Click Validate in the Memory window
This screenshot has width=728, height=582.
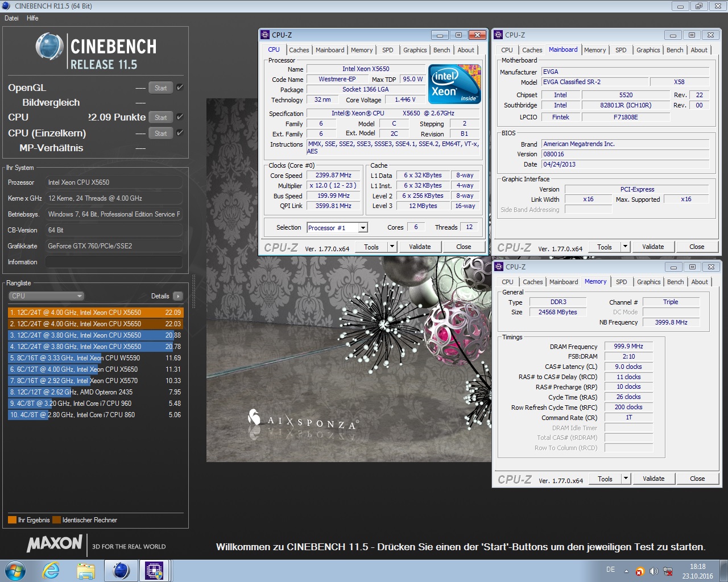653,479
